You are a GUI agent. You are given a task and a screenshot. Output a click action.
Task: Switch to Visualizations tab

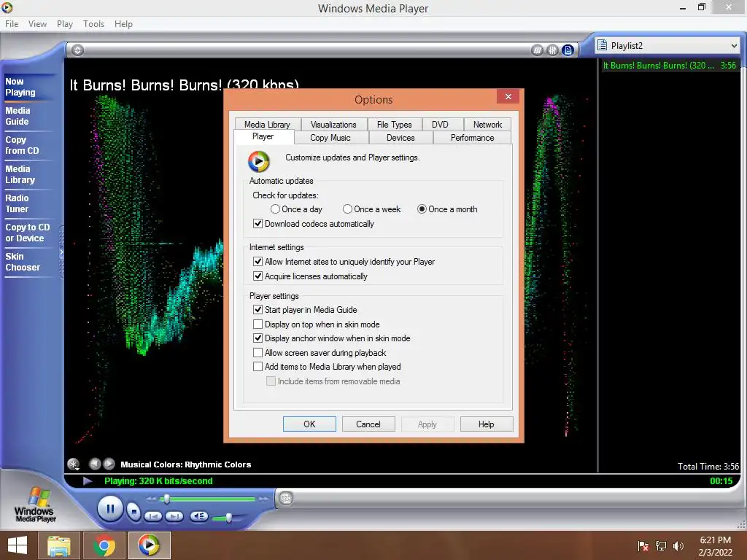(x=333, y=124)
